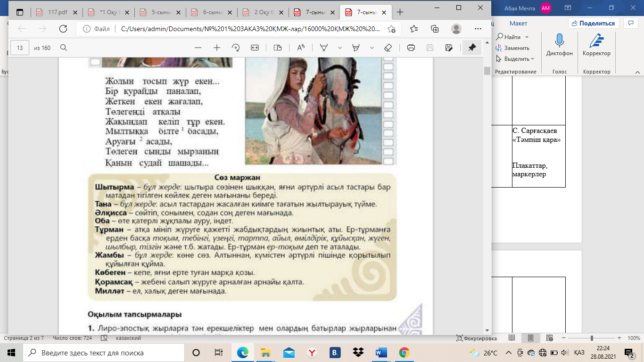Select the PDF Erase tool
Viewport: 644px width, 362px height.
(x=388, y=48)
